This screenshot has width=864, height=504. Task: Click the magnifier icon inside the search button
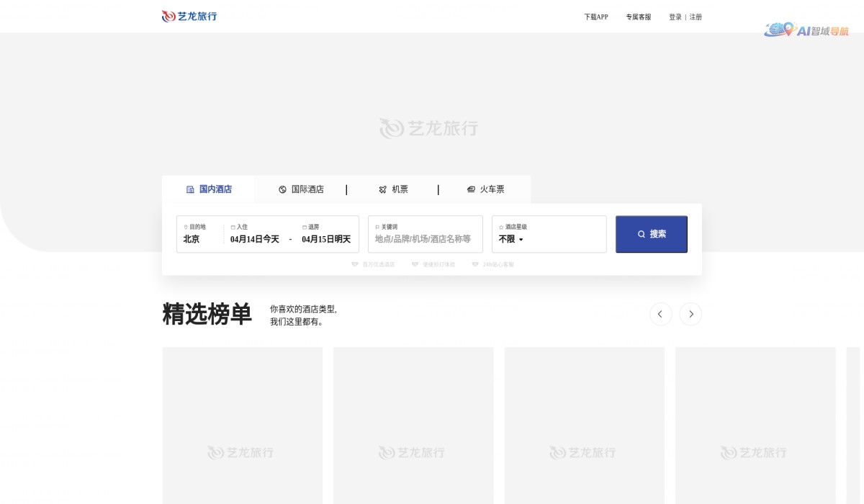tap(641, 234)
